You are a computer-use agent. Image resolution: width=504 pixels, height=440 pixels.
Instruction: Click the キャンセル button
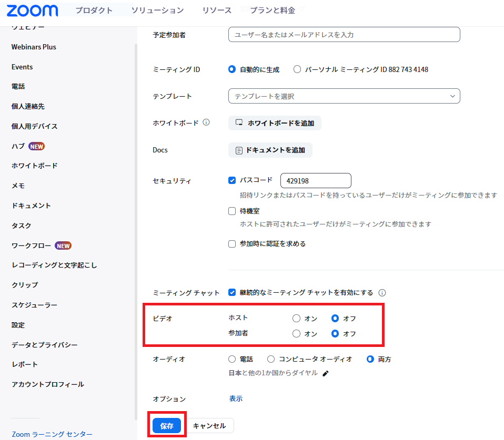209,426
